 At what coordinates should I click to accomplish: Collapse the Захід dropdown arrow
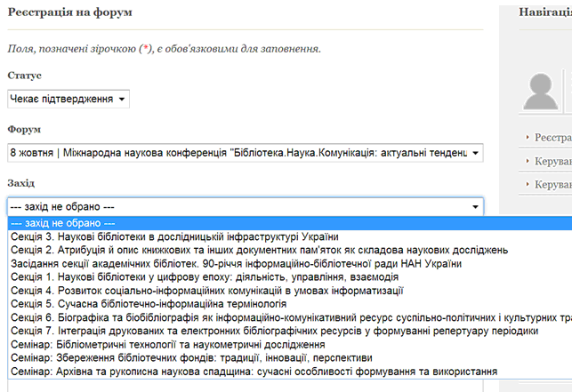474,206
